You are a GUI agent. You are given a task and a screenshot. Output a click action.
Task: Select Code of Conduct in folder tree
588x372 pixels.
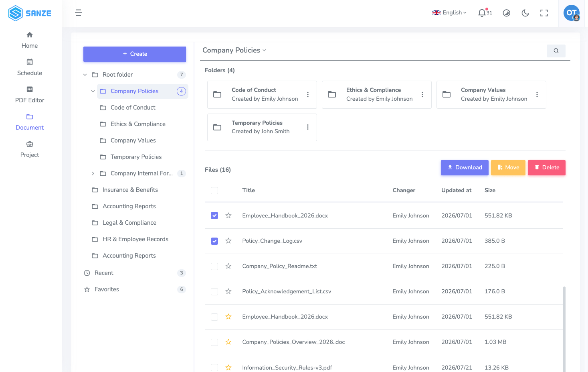tap(133, 108)
